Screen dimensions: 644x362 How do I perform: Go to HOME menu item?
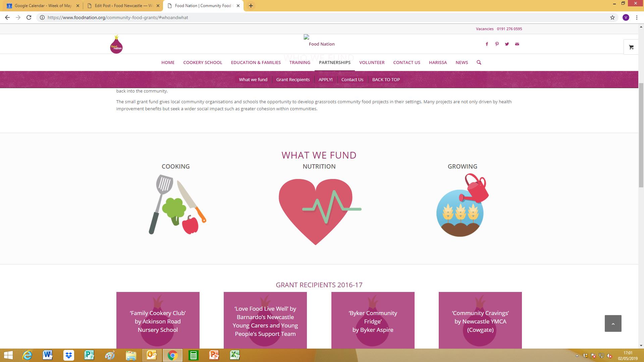point(168,62)
